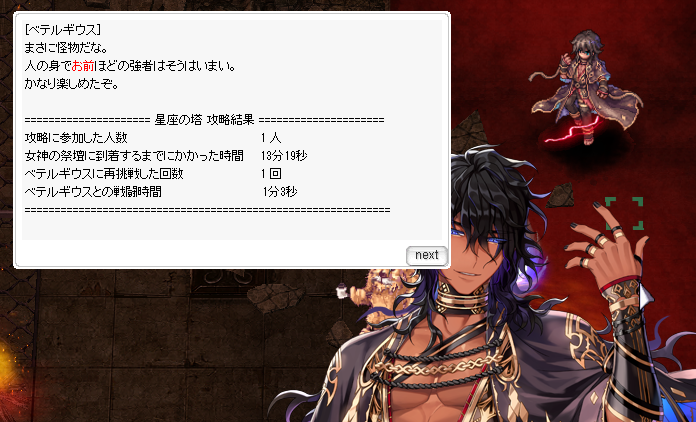Screen dimensions: 696x422
Task: Click the next button in the dialog
Action: (x=427, y=256)
